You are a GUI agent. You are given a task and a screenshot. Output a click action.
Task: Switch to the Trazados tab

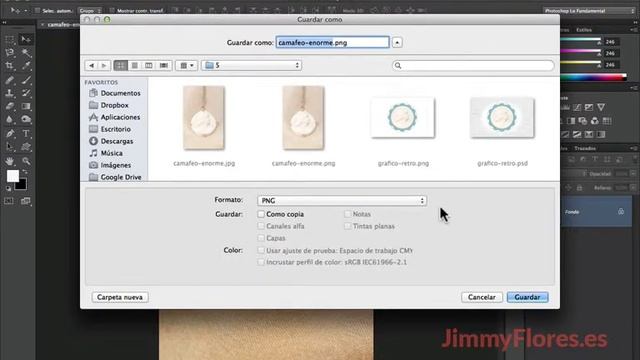(585, 148)
